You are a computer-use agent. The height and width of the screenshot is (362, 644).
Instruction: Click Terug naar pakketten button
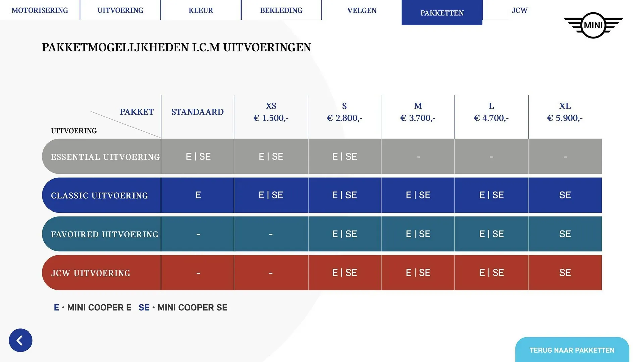[572, 350]
